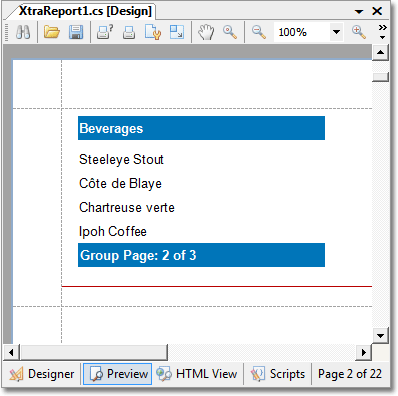The width and height of the screenshot is (398, 396).
Task: Select the Hand tool
Action: (206, 32)
